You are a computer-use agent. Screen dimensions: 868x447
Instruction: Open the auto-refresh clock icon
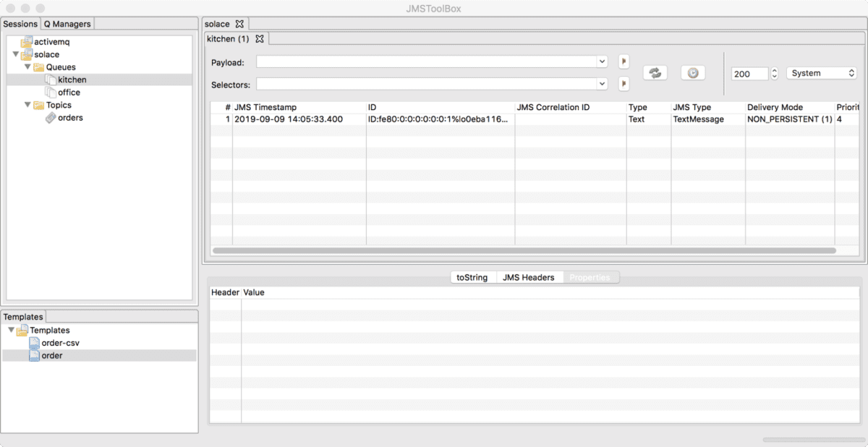(692, 72)
